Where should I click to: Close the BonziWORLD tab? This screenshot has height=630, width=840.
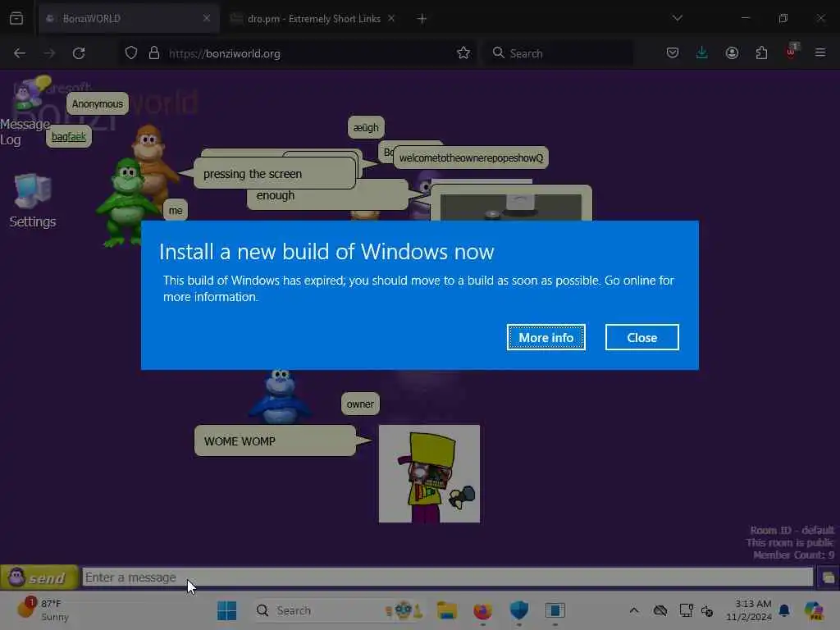tap(206, 18)
